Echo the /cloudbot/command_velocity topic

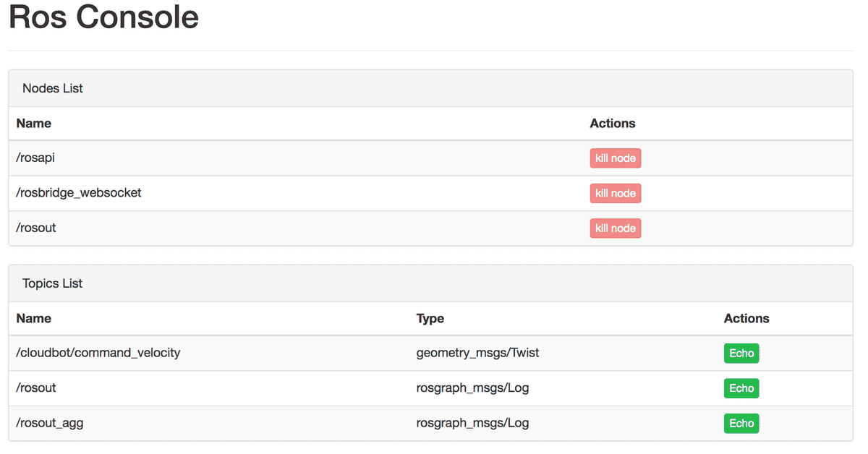click(x=741, y=354)
